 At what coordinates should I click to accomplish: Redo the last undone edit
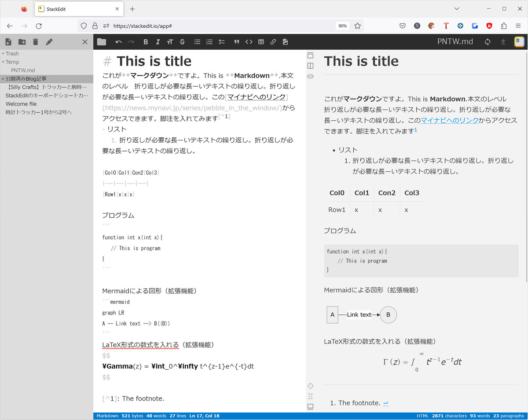click(131, 42)
